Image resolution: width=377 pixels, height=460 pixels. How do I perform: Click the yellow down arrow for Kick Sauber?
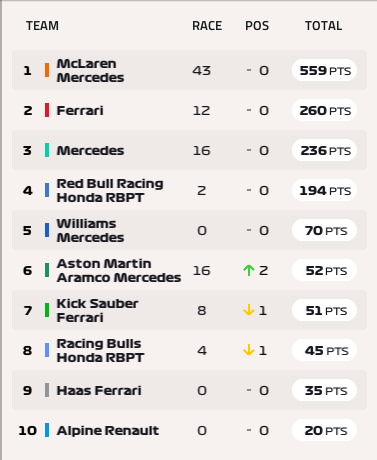pos(249,310)
